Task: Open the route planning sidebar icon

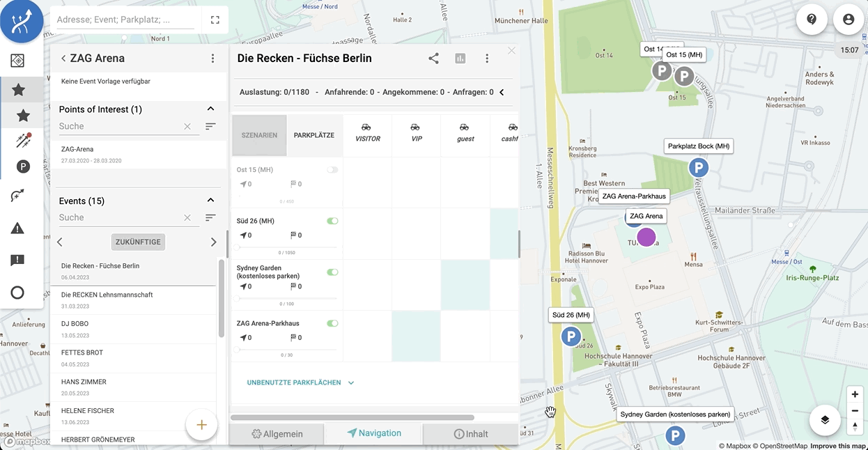Action: [18, 196]
